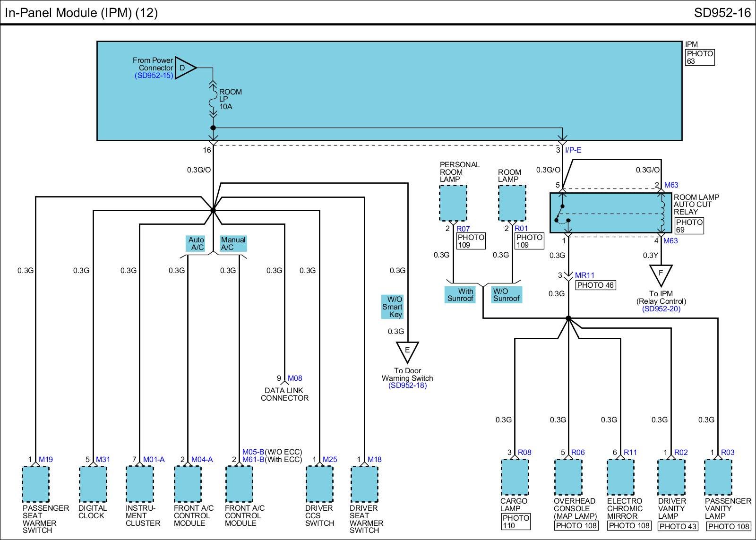This screenshot has height=540, width=756.
Task: Open PHOTO 110 under Cargo Lamp
Action: [515, 522]
